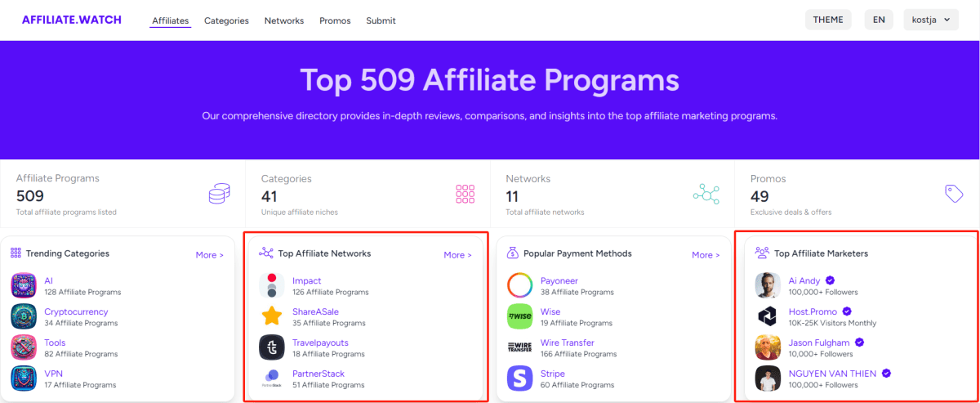Click NGUYEN VAN THIEN's avatar photo
The width and height of the screenshot is (980, 403).
(768, 378)
